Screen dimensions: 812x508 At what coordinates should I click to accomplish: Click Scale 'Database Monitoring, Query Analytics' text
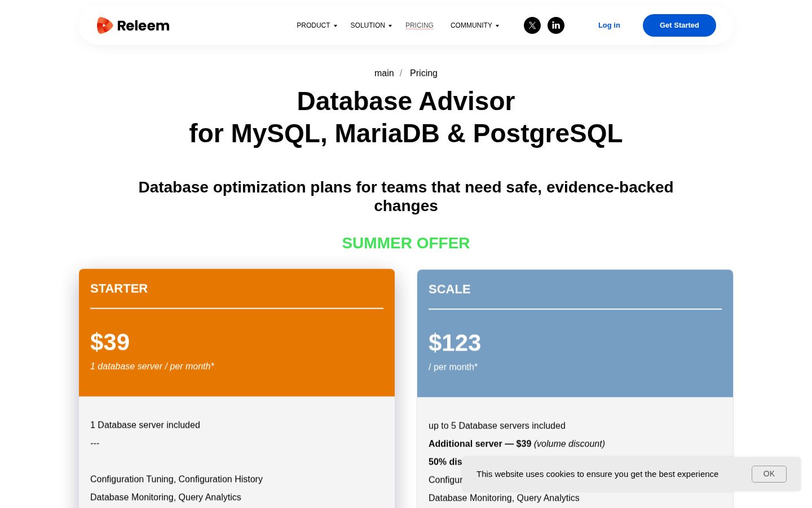(x=504, y=498)
